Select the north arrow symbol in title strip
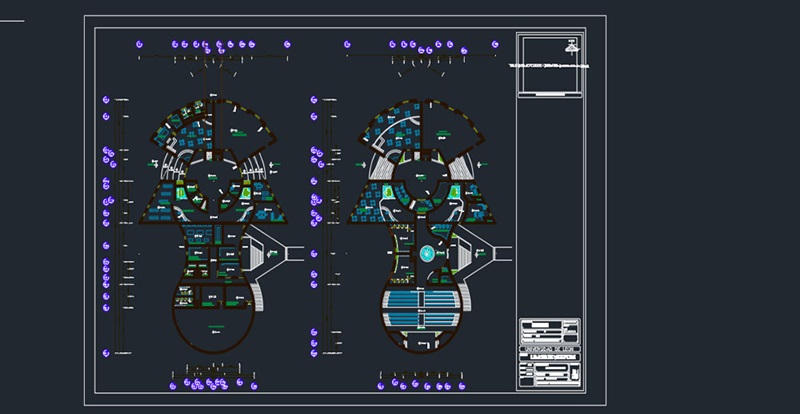The width and height of the screenshot is (800, 414). coord(572,47)
